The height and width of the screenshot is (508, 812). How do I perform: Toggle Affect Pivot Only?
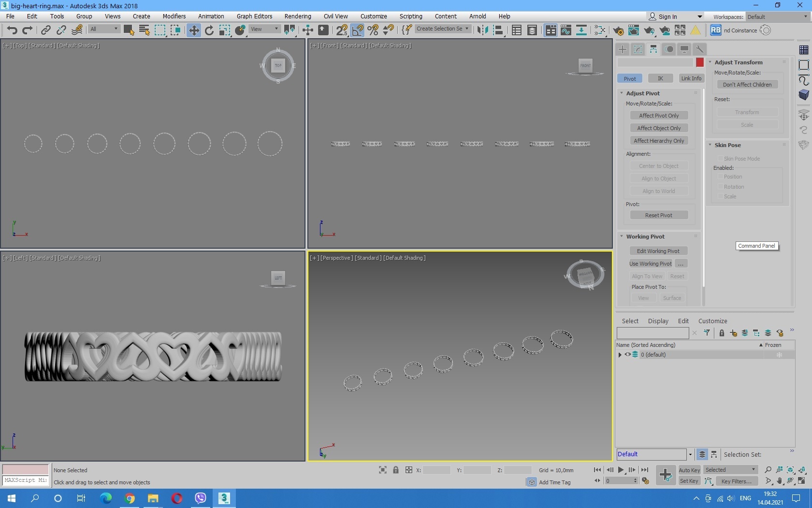coord(659,116)
